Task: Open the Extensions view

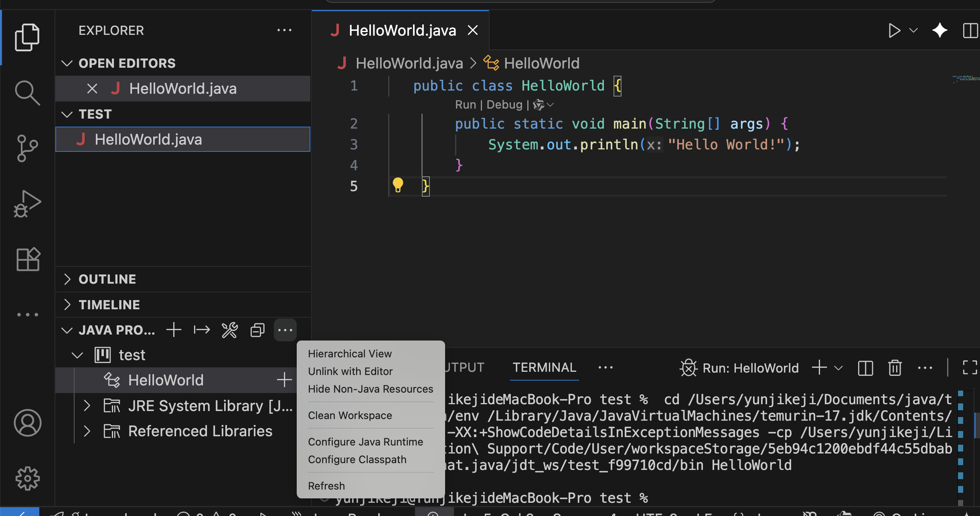Action: tap(27, 259)
